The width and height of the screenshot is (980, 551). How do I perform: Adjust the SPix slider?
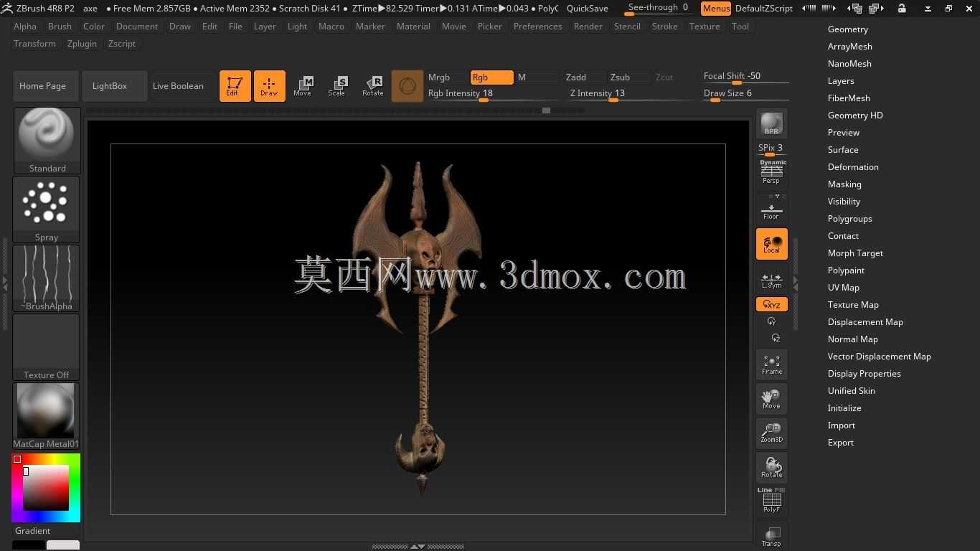pyautogui.click(x=772, y=149)
